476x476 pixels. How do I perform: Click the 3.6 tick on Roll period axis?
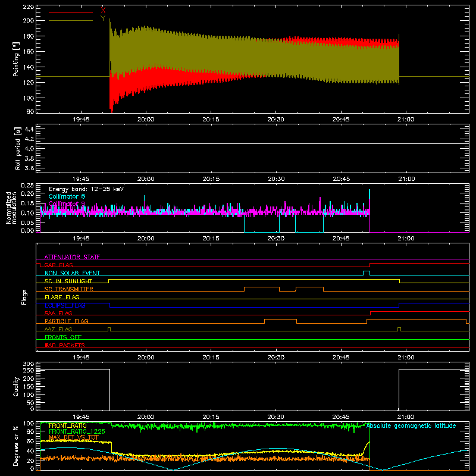tap(29, 168)
